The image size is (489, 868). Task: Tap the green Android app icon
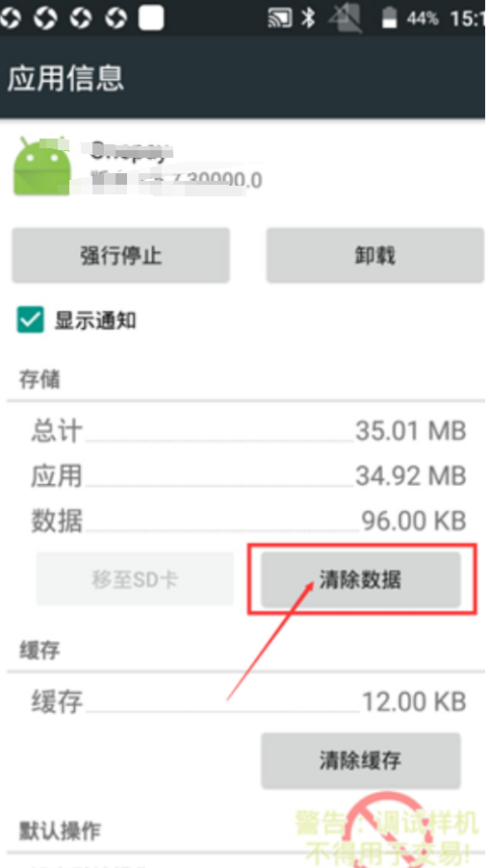click(x=42, y=166)
